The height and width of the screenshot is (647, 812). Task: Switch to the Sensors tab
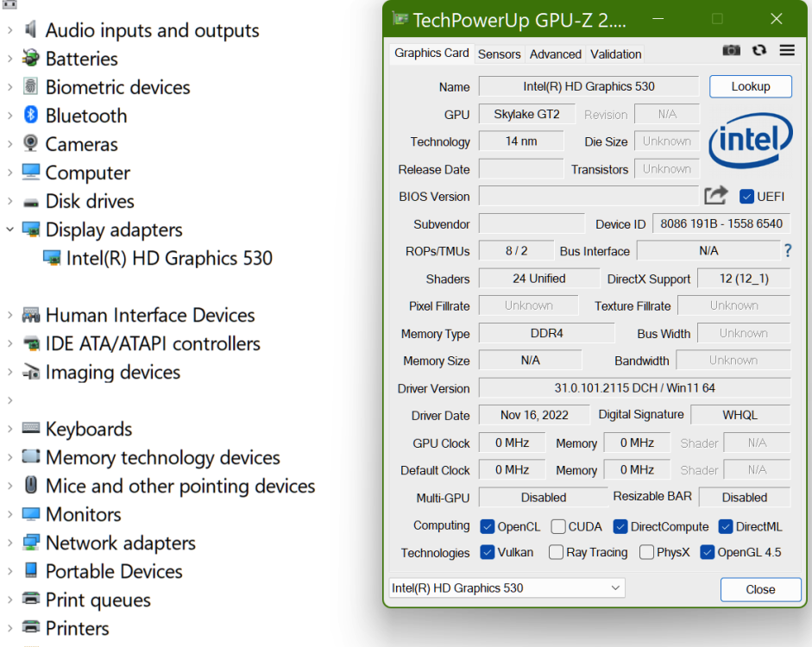(500, 54)
